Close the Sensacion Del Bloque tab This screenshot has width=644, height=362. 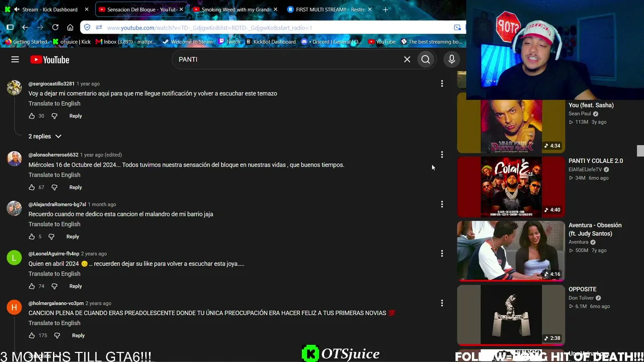[x=181, y=10]
